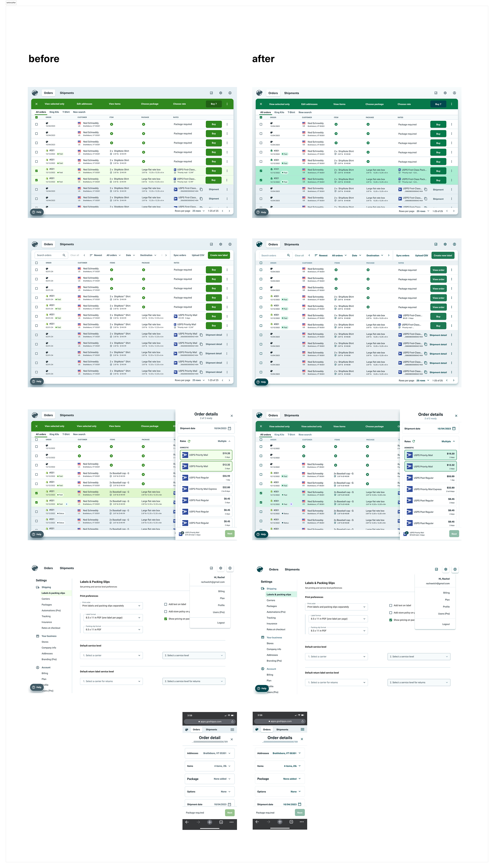Click the hamburger menu in the mobile 'Order detail' screen
The image size is (494, 868).
tap(232, 730)
